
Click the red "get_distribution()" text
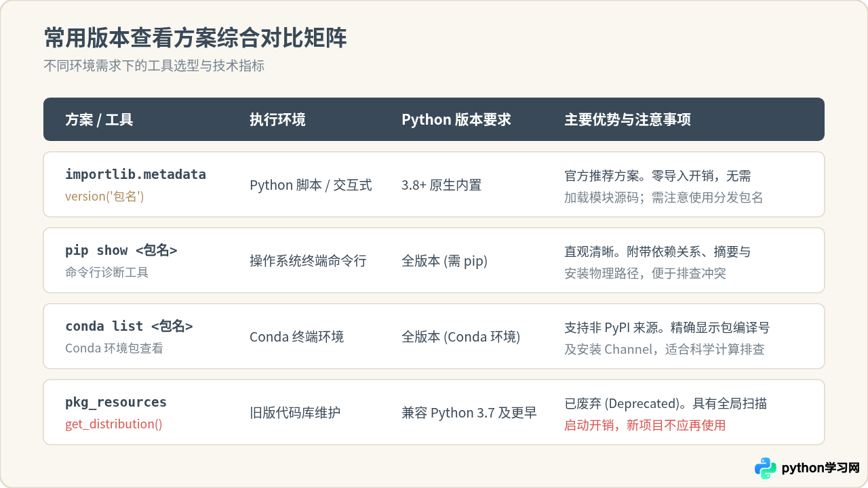pos(114,424)
